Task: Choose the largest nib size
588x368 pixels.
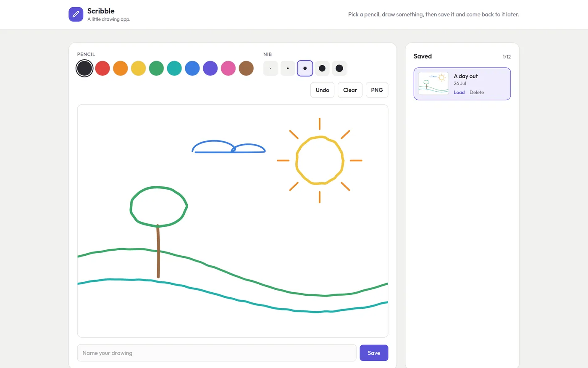Action: [x=339, y=68]
